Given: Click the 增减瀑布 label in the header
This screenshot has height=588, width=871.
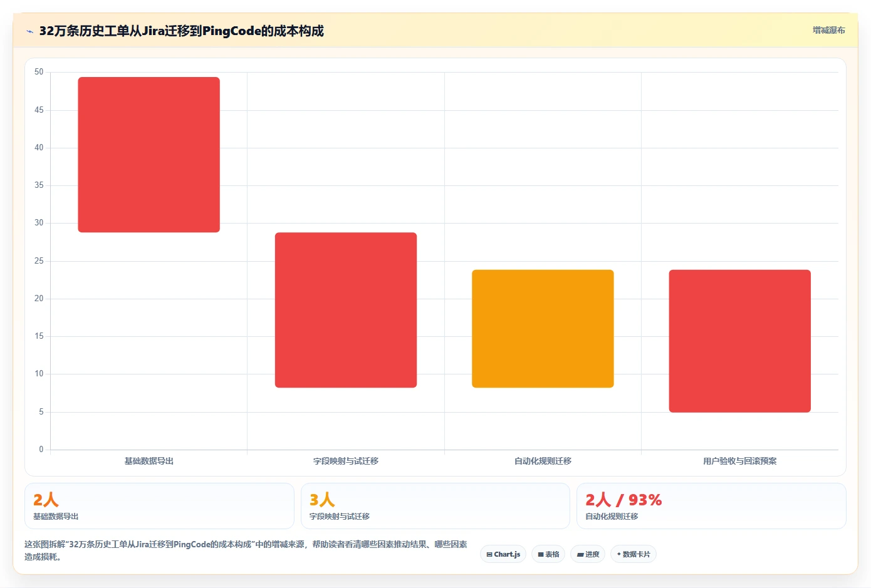Looking at the screenshot, I should point(828,30).
